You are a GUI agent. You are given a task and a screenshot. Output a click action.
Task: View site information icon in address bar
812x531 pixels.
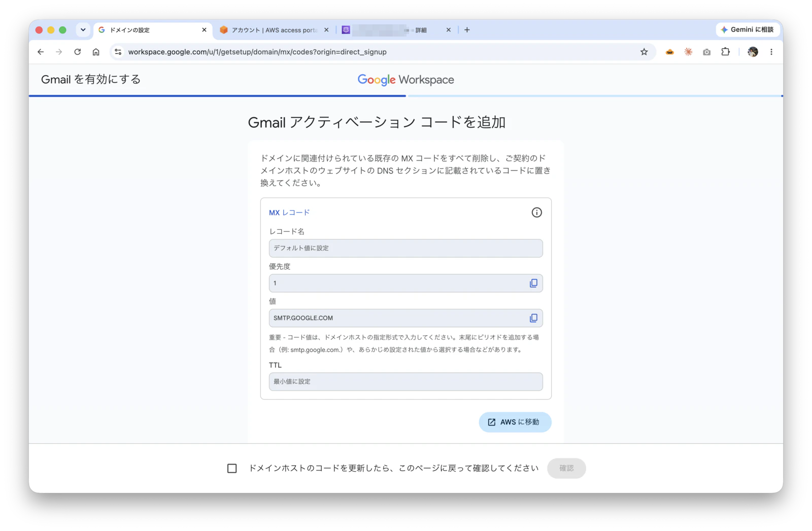coord(118,52)
